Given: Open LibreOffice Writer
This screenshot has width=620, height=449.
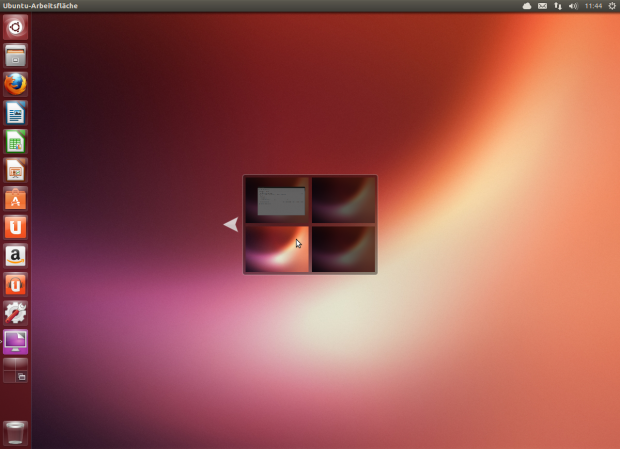Looking at the screenshot, I should coord(15,113).
